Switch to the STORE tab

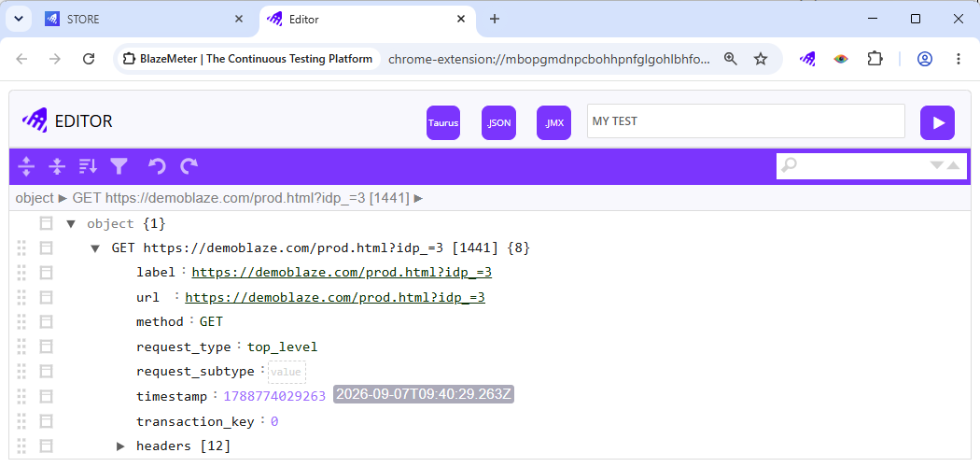coord(144,19)
